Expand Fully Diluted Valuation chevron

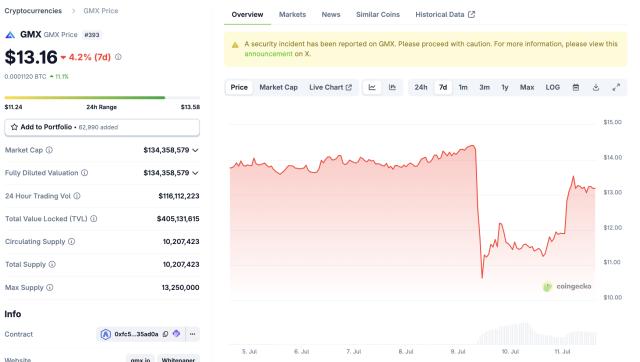click(x=196, y=173)
